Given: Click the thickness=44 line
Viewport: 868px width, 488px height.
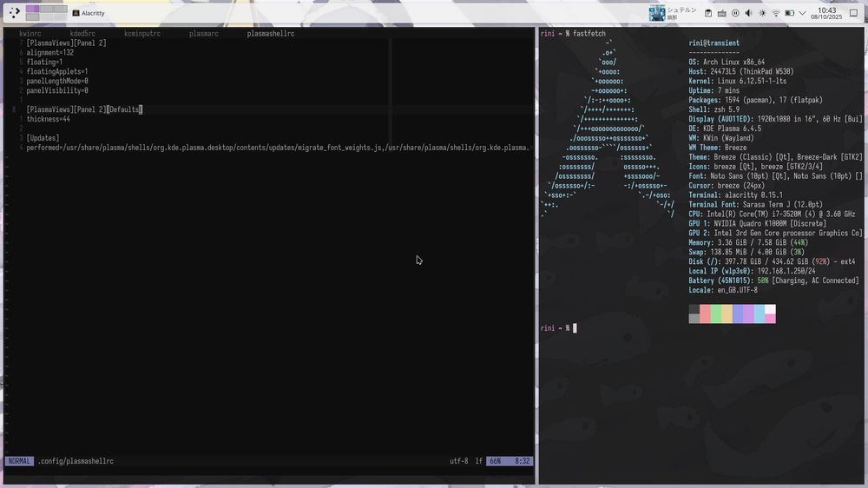Looking at the screenshot, I should pos(48,119).
